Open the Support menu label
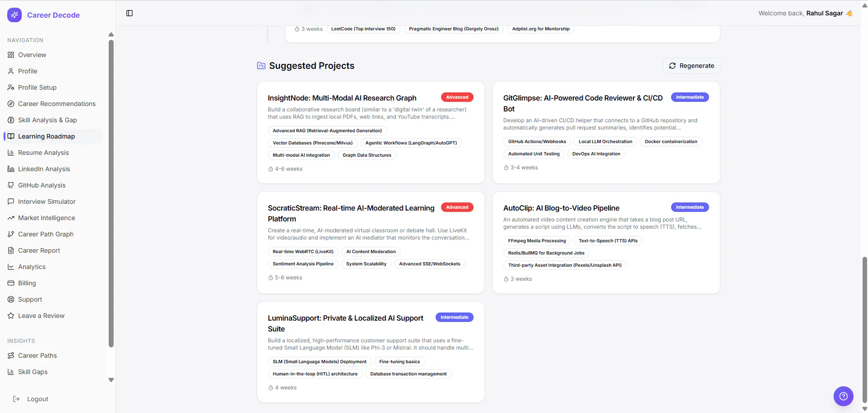Image resolution: width=868 pixels, height=413 pixels. [30, 299]
